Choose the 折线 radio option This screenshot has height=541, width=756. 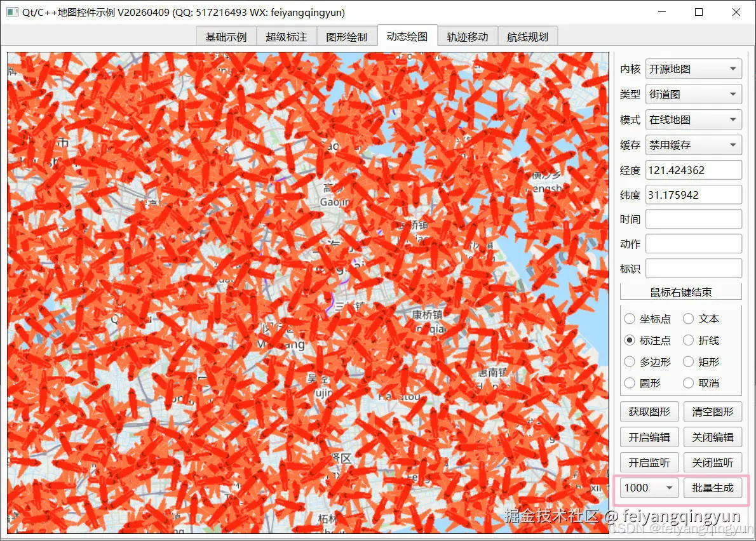701,340
